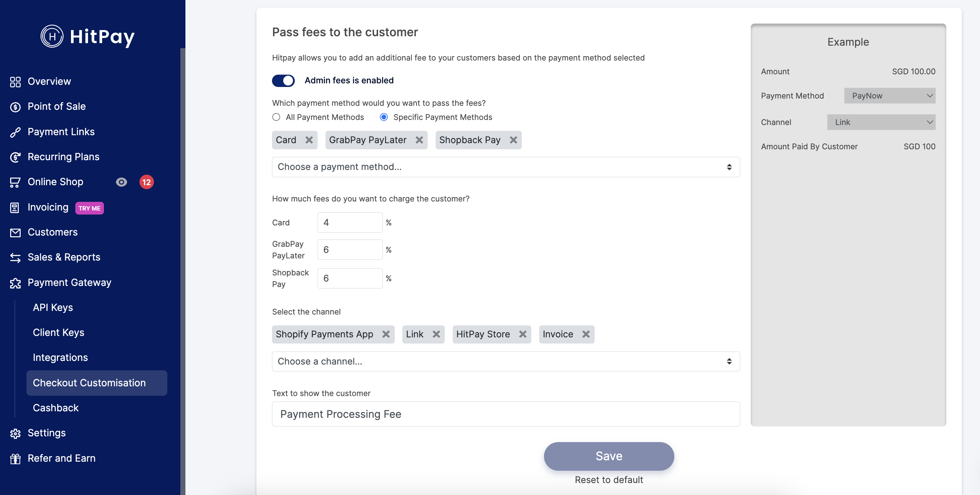Toggle the Admin fees enabled switch
This screenshot has height=495, width=980.
tap(284, 80)
